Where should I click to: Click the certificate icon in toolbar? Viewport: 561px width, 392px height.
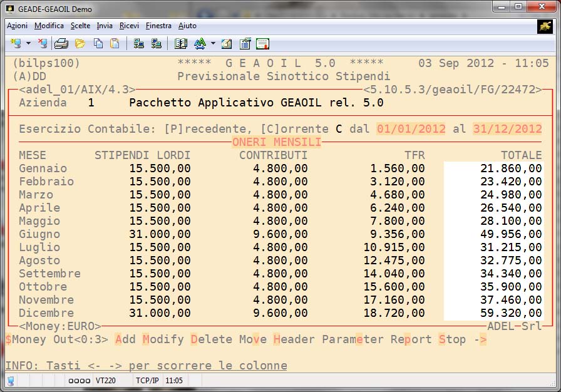click(262, 44)
